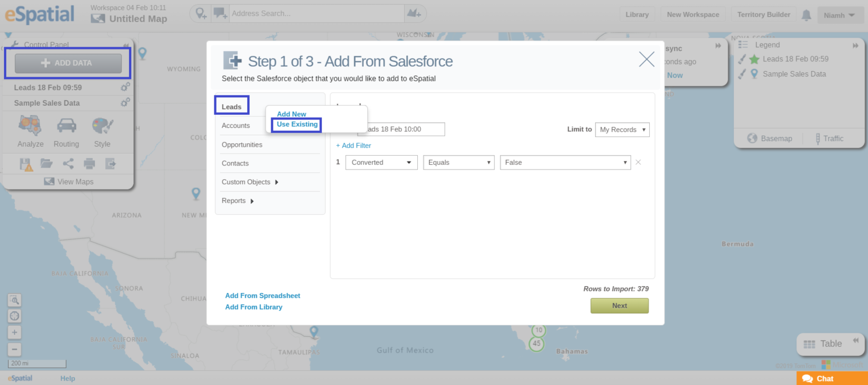The height and width of the screenshot is (385, 868).
Task: Open the Limit to My Records dropdown
Action: [622, 130]
